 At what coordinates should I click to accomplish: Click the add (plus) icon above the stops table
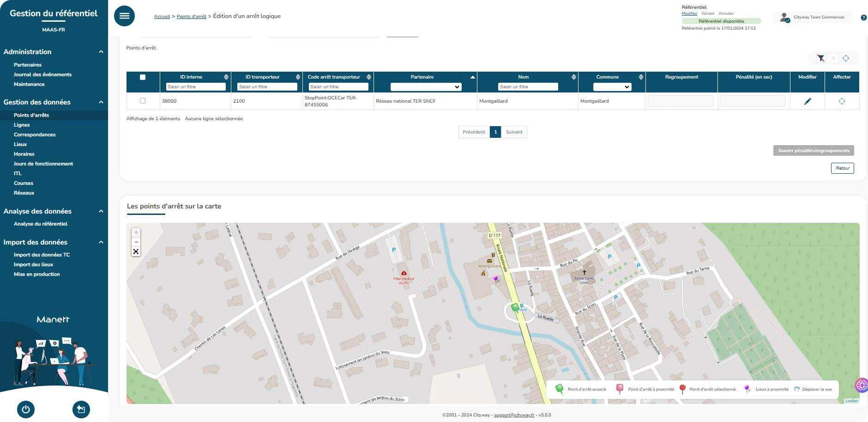point(833,58)
